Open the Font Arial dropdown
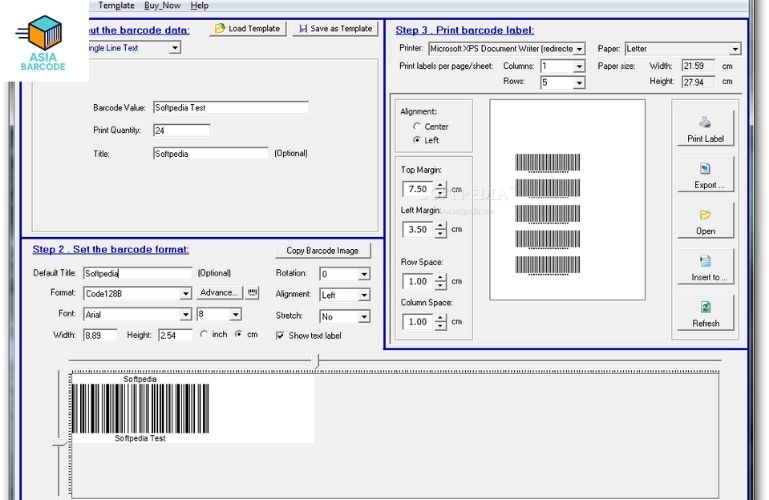Viewport: 769px width, 500px height. coord(185,315)
